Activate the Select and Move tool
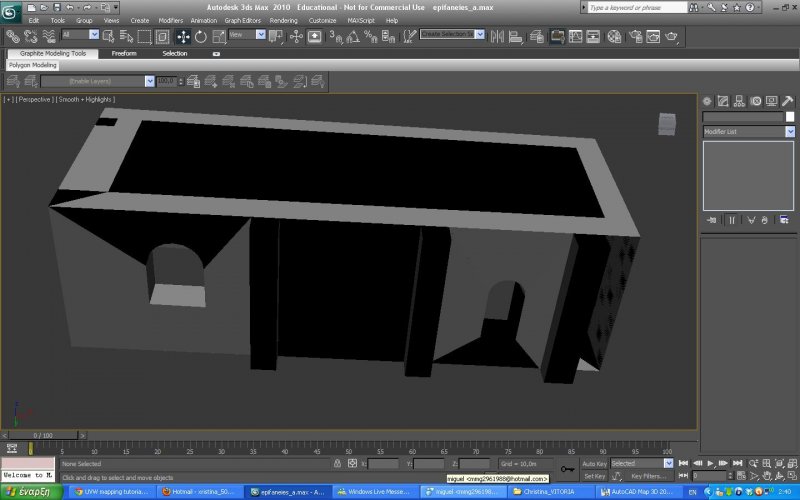This screenshot has width=800, height=500. click(x=183, y=37)
